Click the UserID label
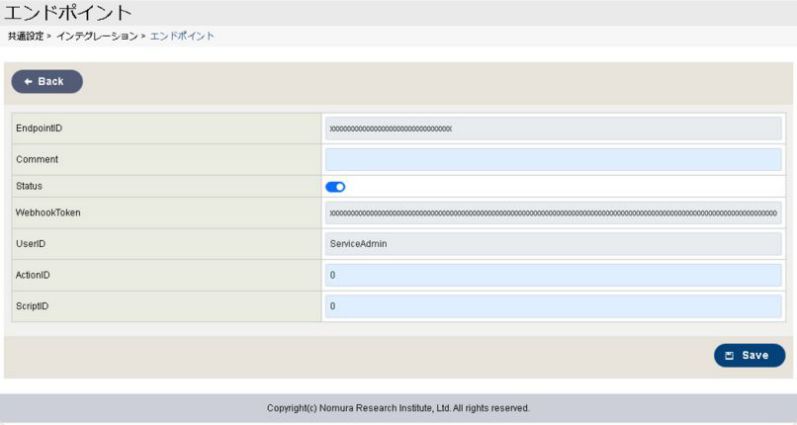The width and height of the screenshot is (797, 425). click(x=30, y=244)
